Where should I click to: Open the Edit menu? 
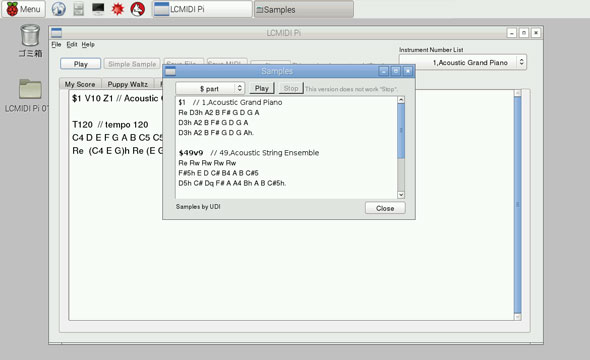tap(72, 44)
